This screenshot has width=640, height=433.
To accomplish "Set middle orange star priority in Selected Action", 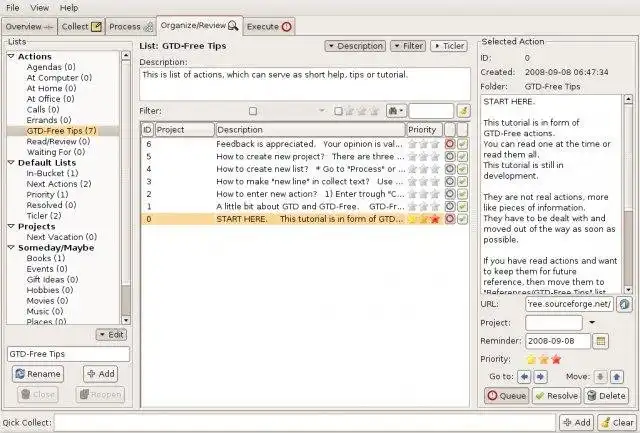I will pos(544,359).
